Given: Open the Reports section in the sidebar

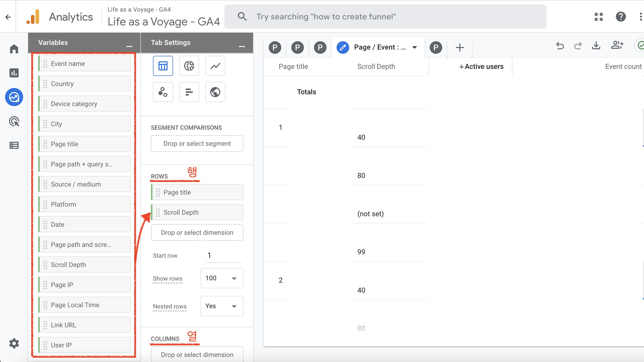Looking at the screenshot, I should [14, 73].
